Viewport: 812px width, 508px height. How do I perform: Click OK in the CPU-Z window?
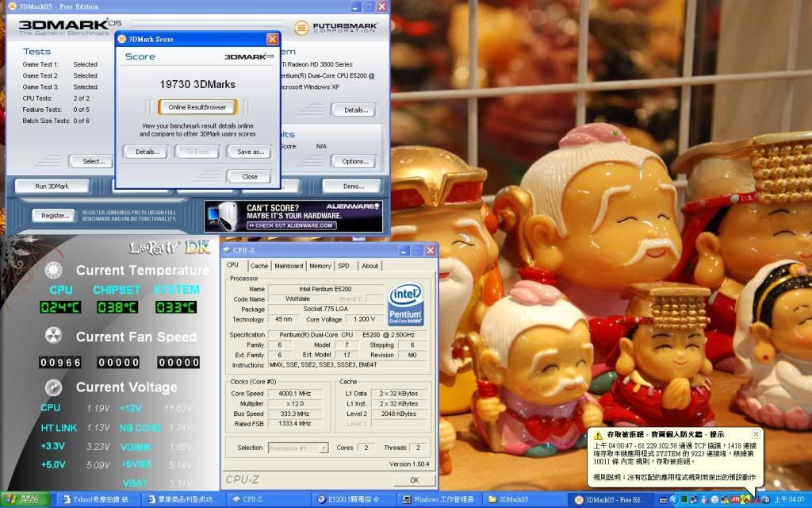pyautogui.click(x=414, y=480)
